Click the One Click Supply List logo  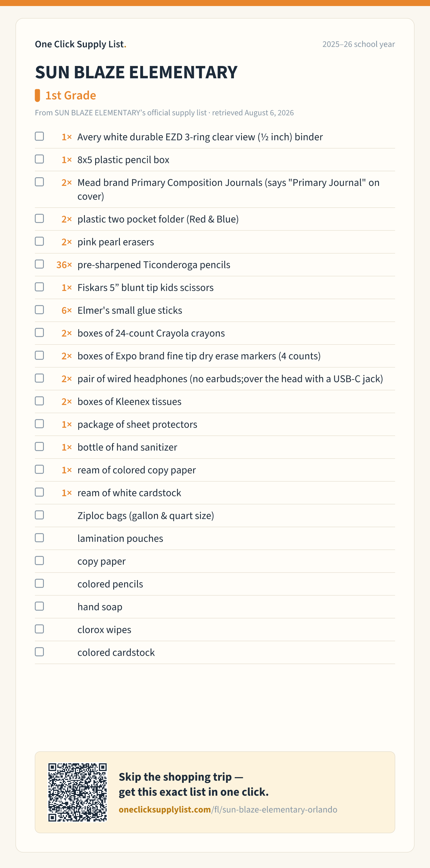(81, 44)
